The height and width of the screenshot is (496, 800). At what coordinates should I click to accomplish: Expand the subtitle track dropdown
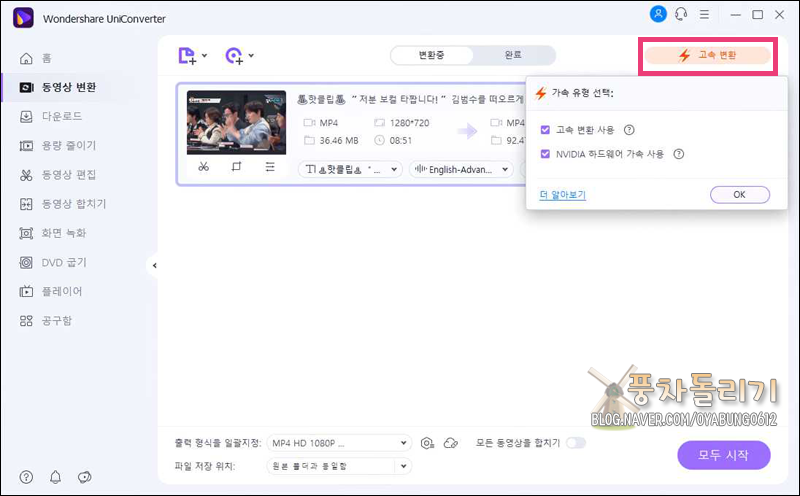(x=350, y=169)
